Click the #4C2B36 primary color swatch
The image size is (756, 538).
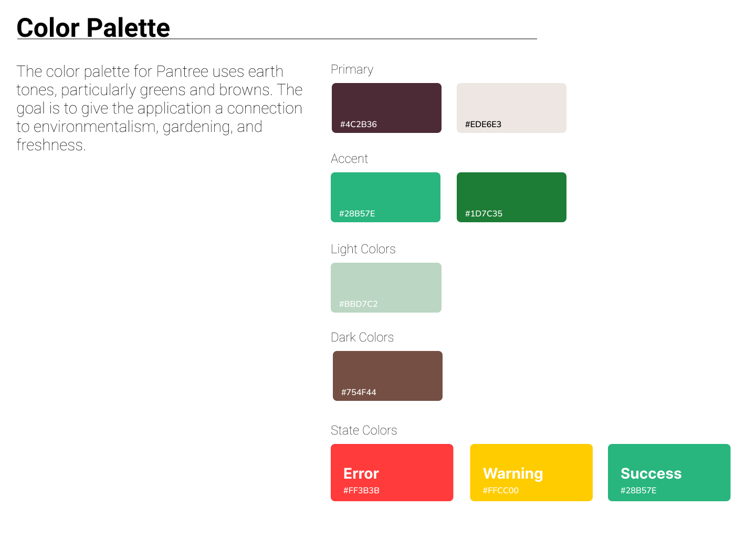tap(386, 108)
